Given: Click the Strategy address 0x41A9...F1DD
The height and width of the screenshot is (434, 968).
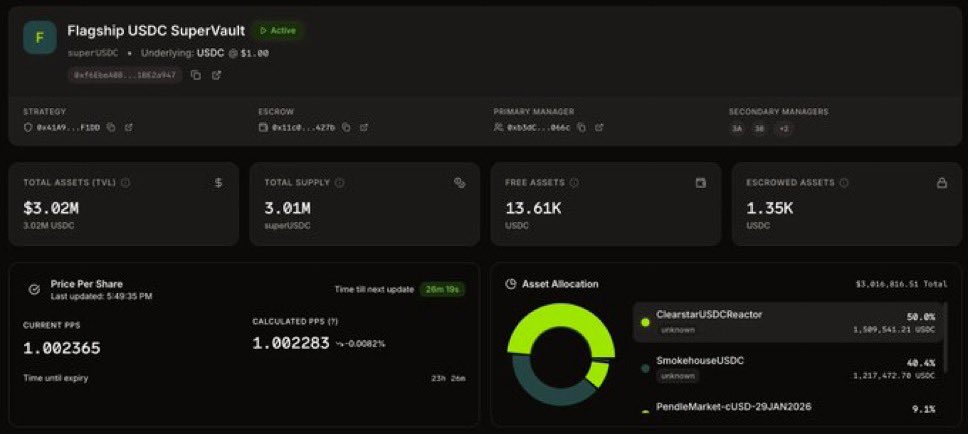Looking at the screenshot, I should tap(68, 127).
